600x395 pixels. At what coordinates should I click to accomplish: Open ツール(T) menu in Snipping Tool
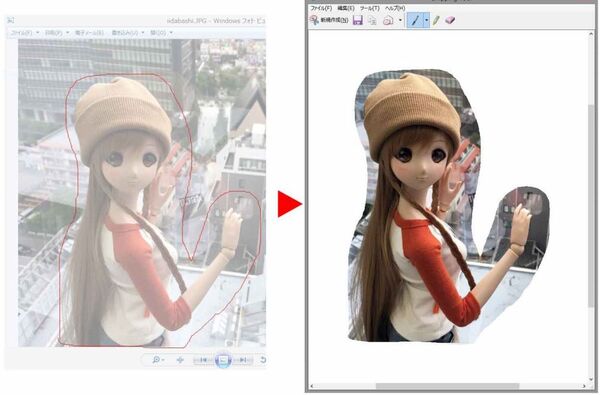tap(370, 8)
